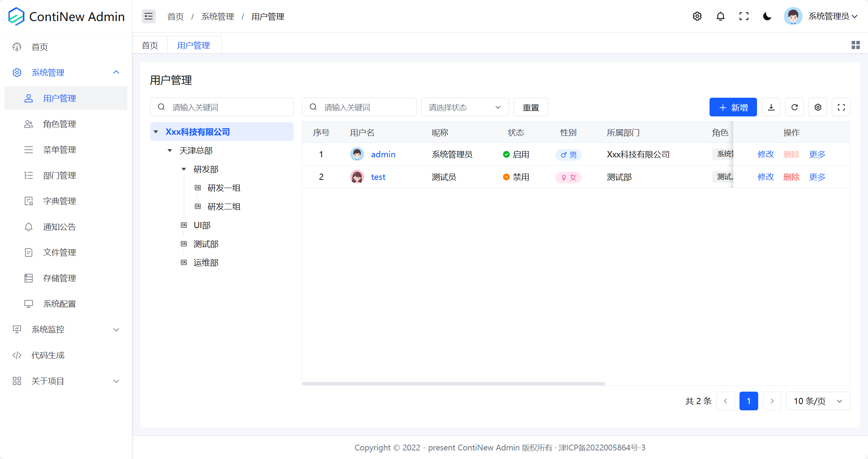The width and height of the screenshot is (868, 459).
Task: Click the 新增 button to add a user
Action: coord(733,107)
